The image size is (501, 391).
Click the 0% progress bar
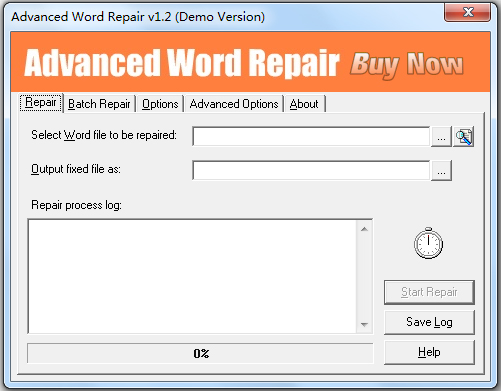click(x=200, y=353)
